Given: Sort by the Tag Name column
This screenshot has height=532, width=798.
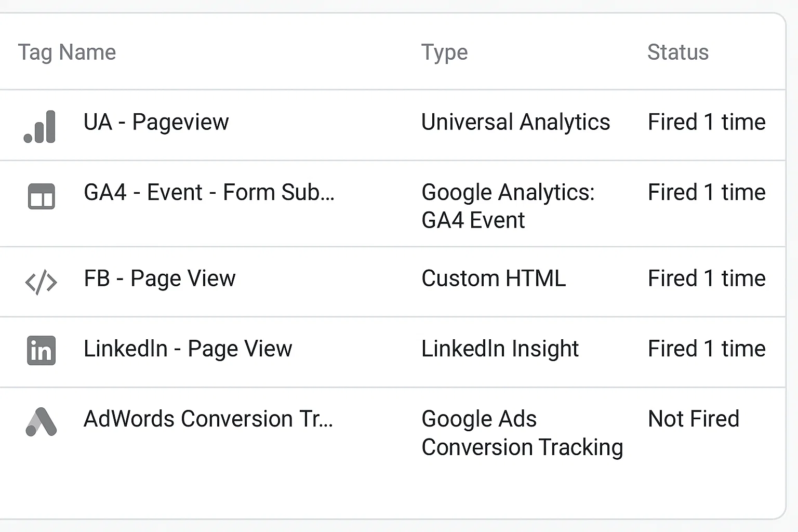Looking at the screenshot, I should (66, 52).
